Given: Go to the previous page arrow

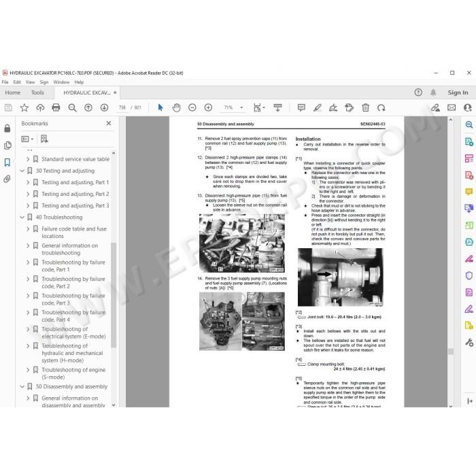Looking at the screenshot, I should (88, 107).
